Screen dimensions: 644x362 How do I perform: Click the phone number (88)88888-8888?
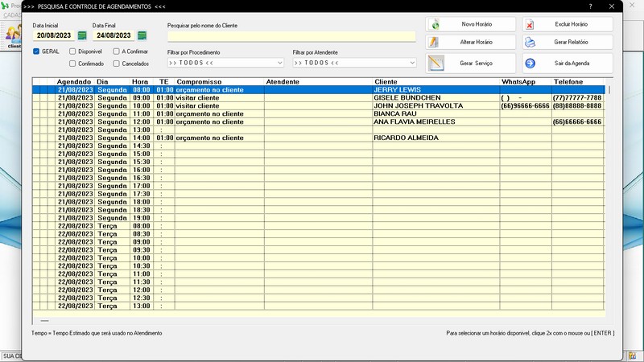[577, 106]
